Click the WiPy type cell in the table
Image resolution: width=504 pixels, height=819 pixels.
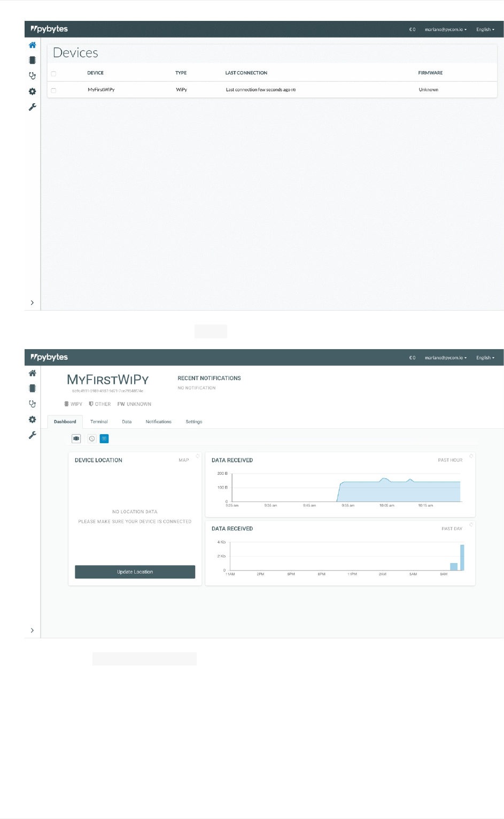point(182,90)
